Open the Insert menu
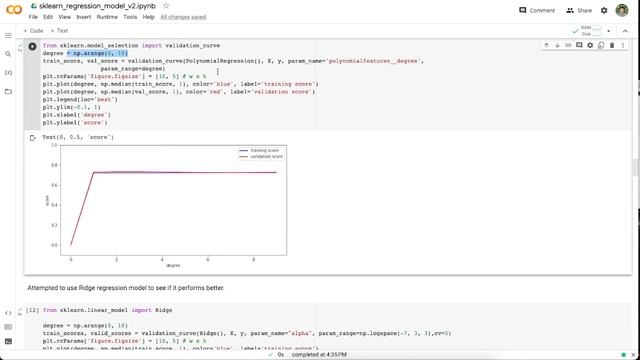This screenshot has width=640, height=360. tap(84, 17)
